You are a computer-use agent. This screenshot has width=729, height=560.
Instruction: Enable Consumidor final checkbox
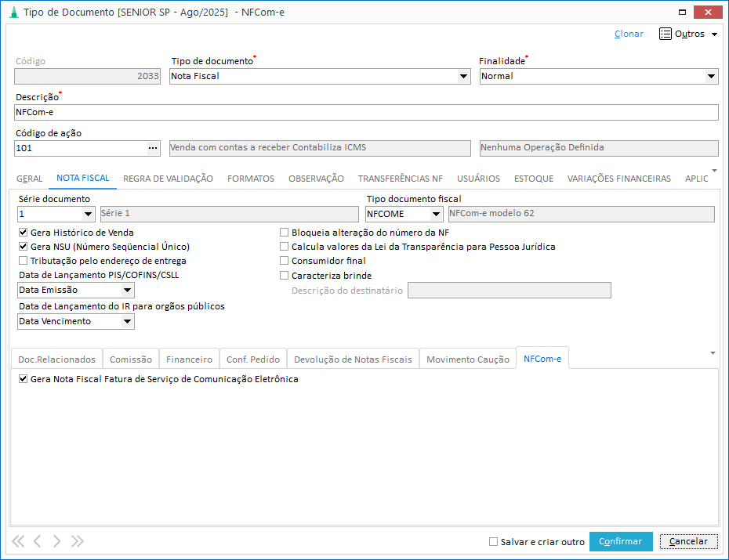click(285, 261)
